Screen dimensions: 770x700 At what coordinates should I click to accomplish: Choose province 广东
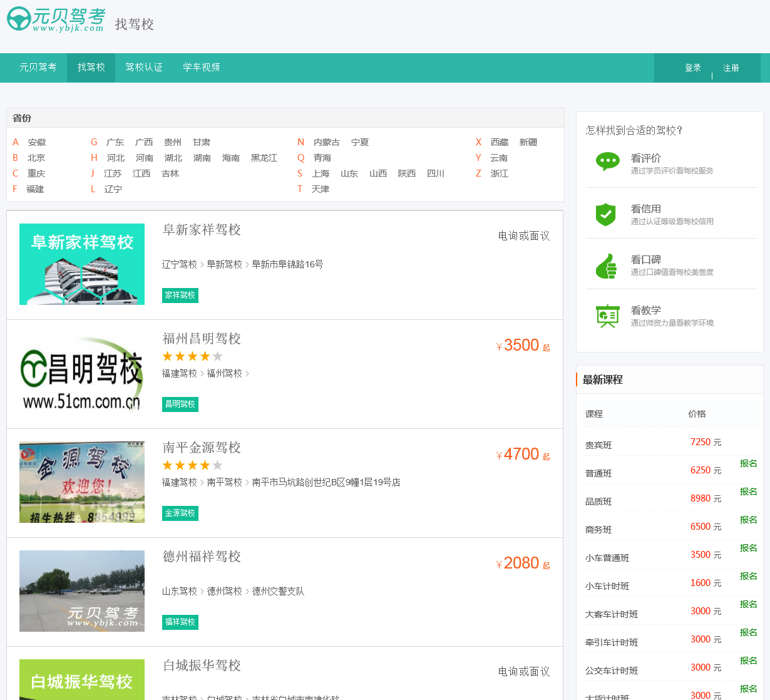(x=115, y=142)
